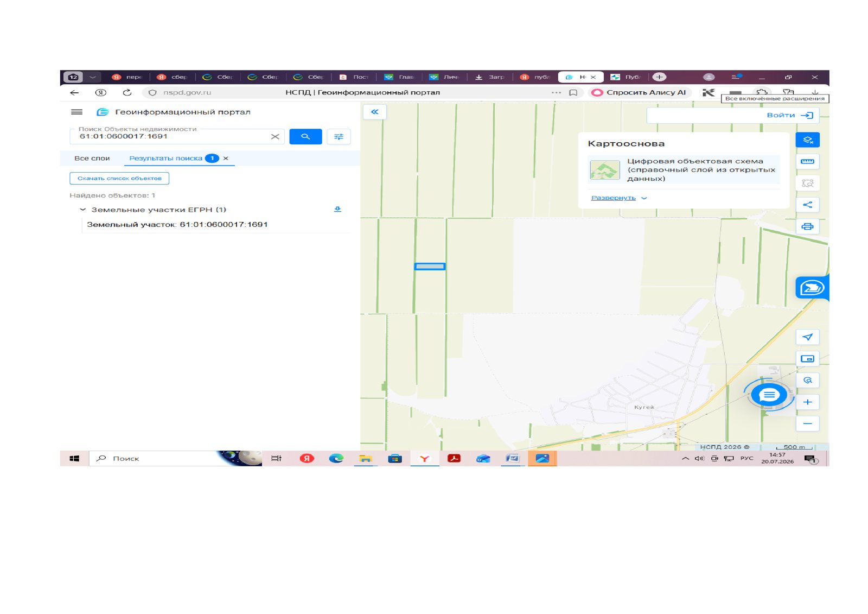Open the map layers tool icon
Viewport: 868px width, 614px height.
(807, 140)
